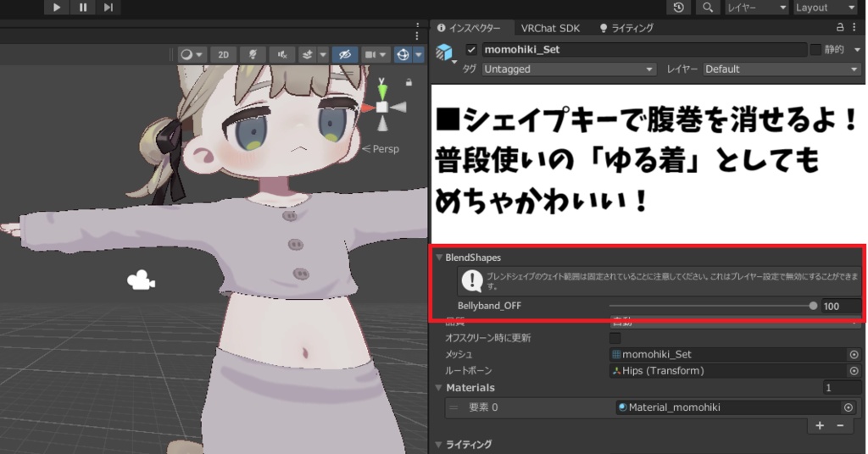Open the Gizmos dropdown arrow

pyautogui.click(x=419, y=54)
